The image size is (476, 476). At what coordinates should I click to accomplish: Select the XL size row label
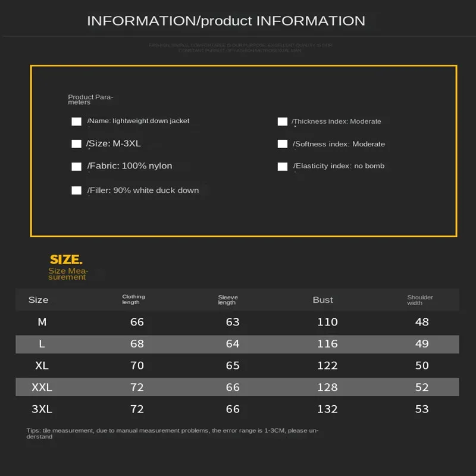42,365
